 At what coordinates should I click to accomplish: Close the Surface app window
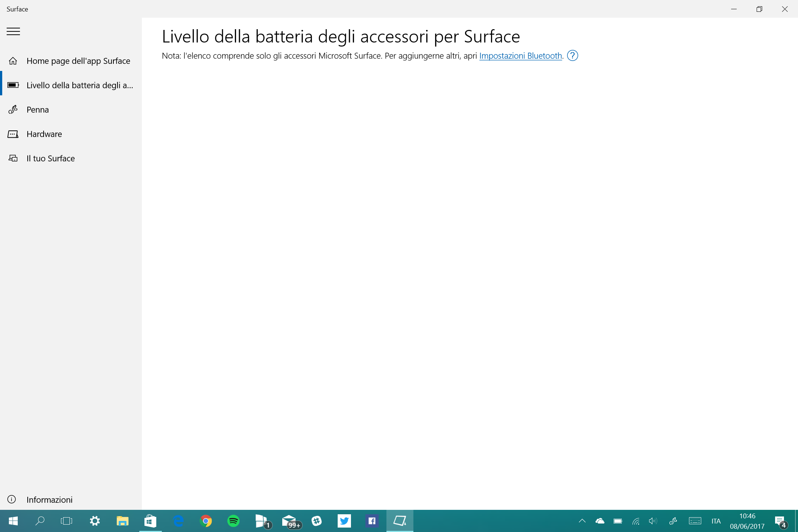coord(785,9)
